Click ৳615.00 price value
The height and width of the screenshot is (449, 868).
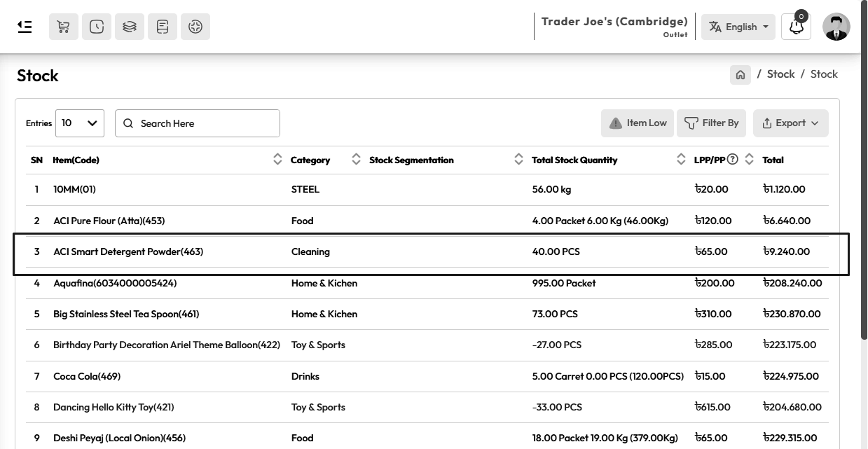pyautogui.click(x=712, y=407)
